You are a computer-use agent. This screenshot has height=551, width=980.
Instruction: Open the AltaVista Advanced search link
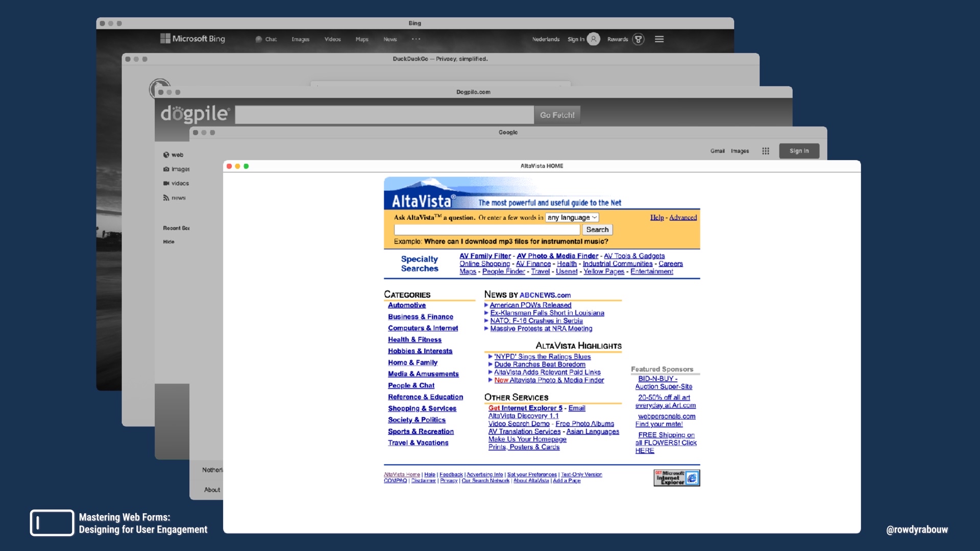pos(682,218)
